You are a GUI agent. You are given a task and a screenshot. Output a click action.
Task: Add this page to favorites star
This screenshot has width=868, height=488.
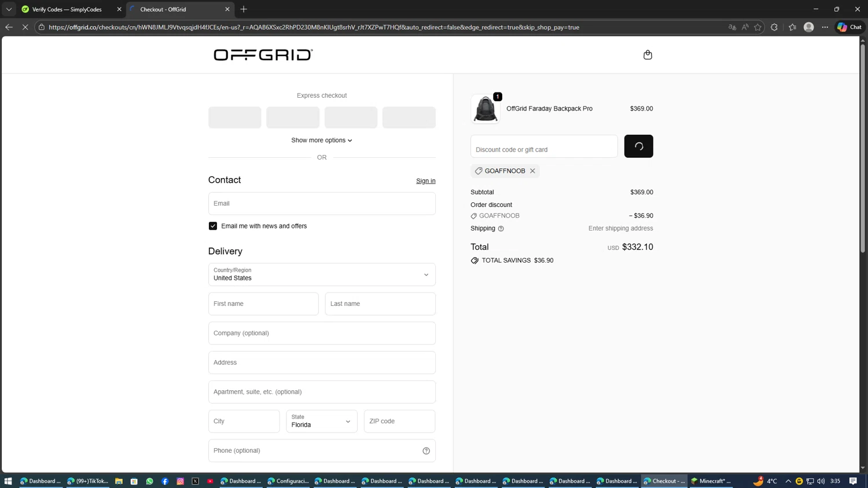click(757, 27)
